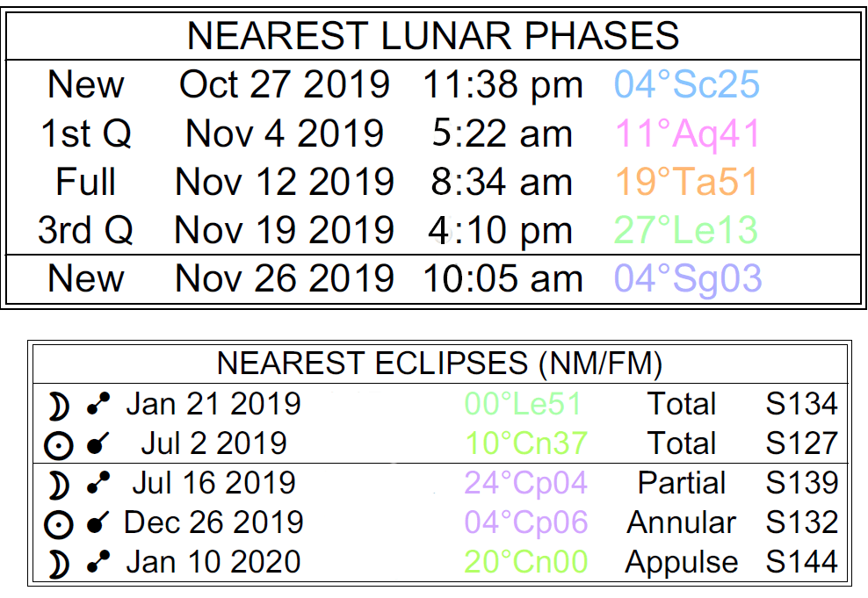Select the Nearest Eclipses (NM/FM) header
The height and width of the screenshot is (598, 868).
[x=438, y=364]
